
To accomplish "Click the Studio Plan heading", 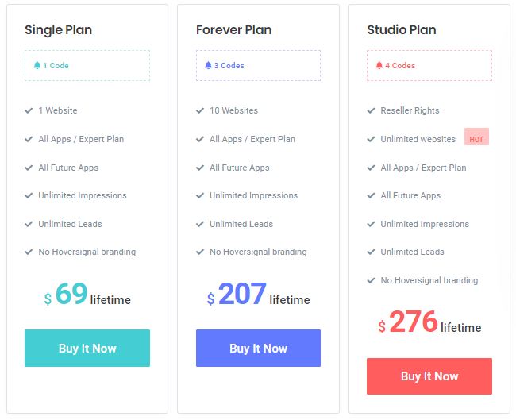I will tap(402, 30).
